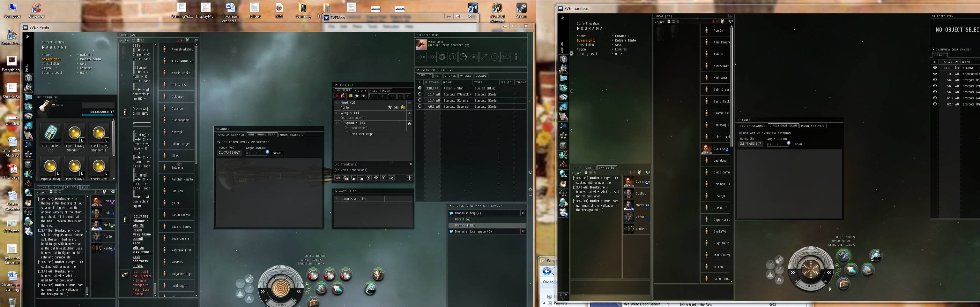980x307 pixels.
Task: Expand the Neocom arrows in Perite window
Action: coord(27,36)
